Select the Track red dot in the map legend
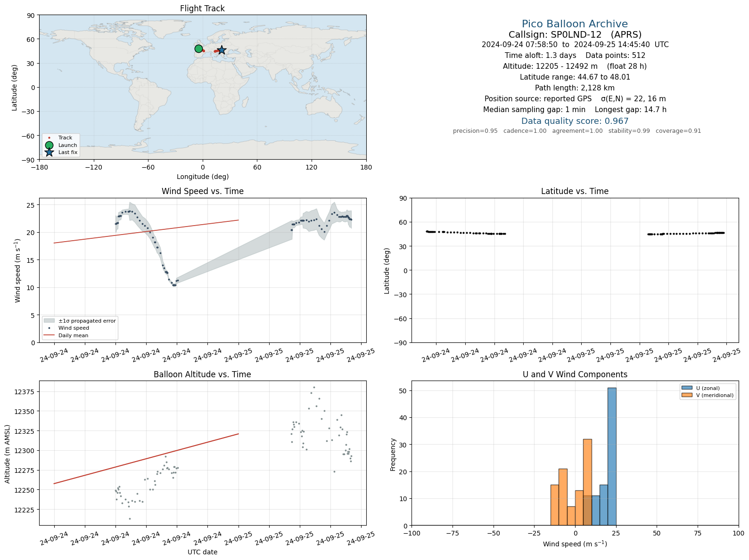 (x=49, y=138)
